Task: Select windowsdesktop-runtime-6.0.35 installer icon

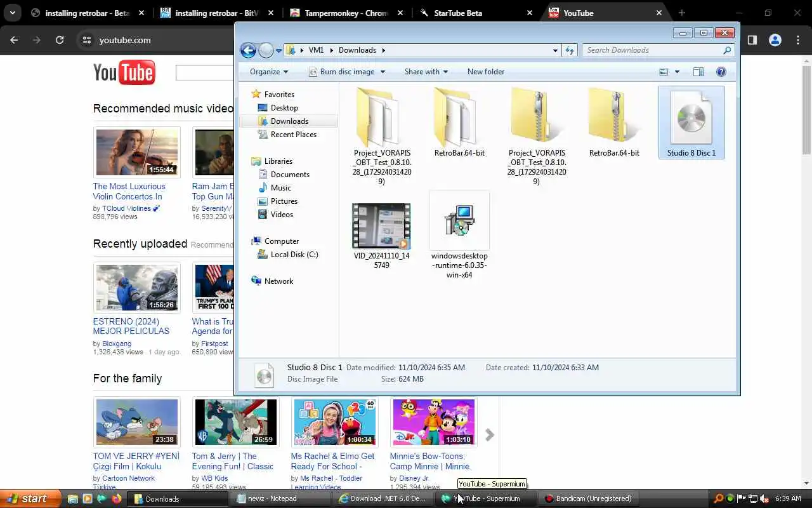Action: [x=459, y=220]
